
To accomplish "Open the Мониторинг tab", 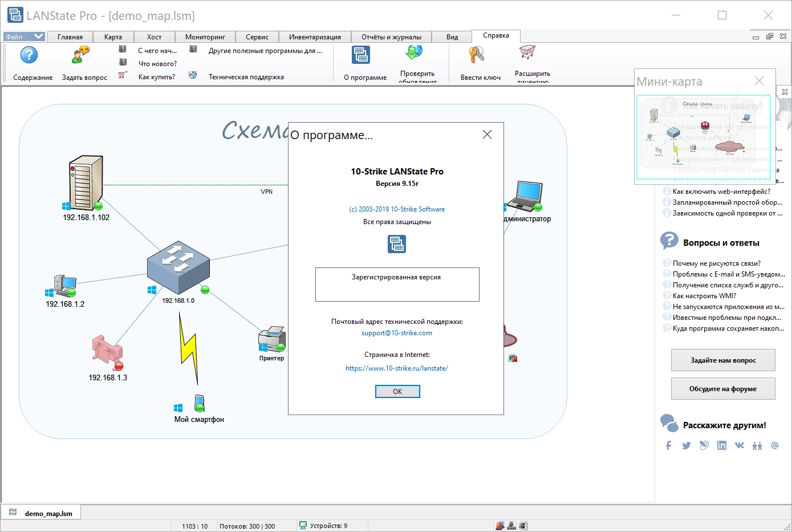I will (205, 37).
